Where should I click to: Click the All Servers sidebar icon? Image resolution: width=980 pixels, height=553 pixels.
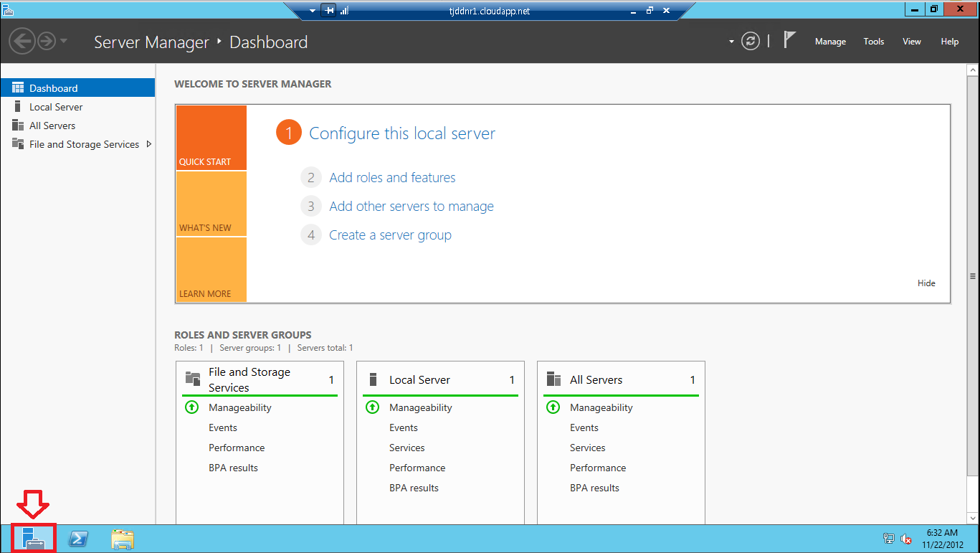[18, 126]
